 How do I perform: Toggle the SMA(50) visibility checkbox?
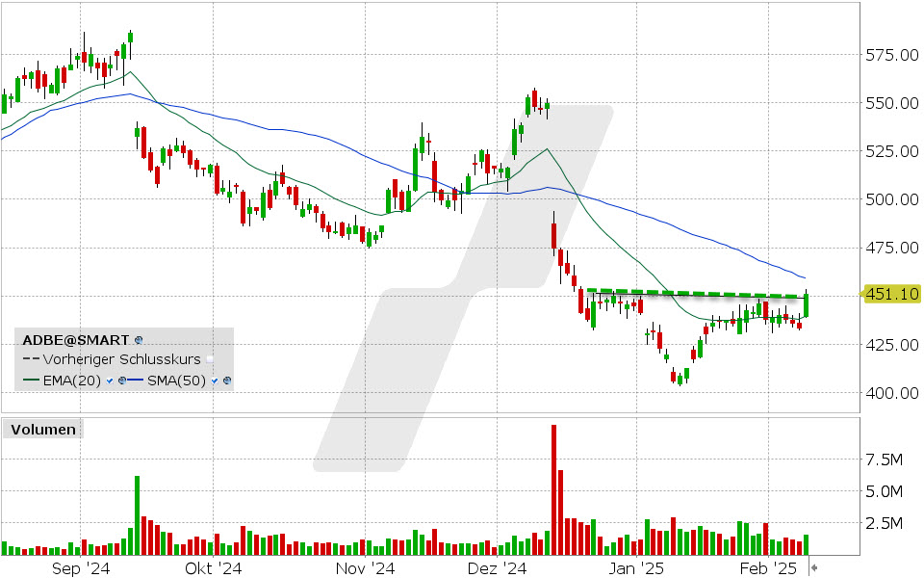click(215, 381)
